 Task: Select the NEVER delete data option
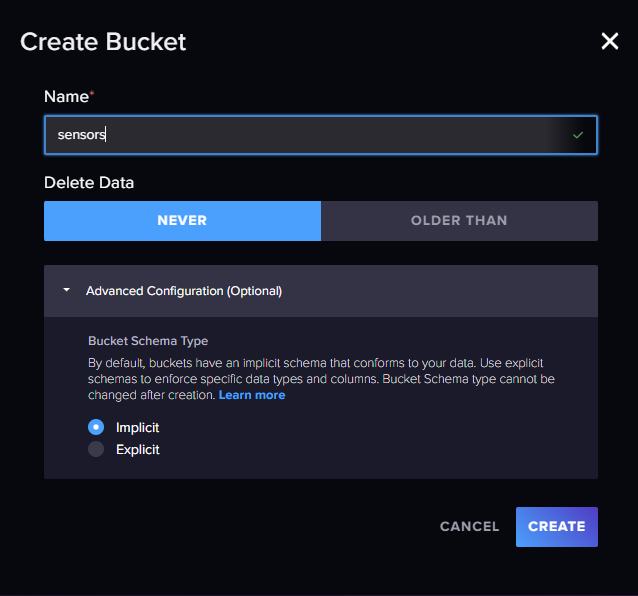pos(182,221)
